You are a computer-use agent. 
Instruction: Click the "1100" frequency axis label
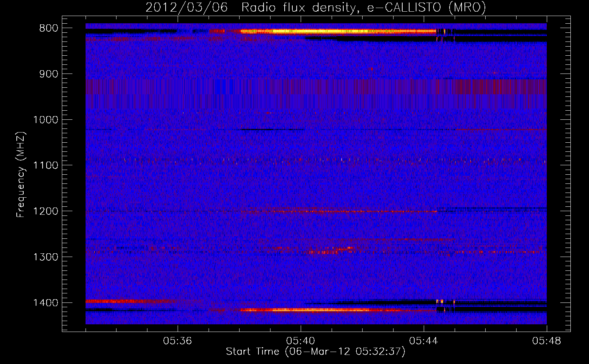[46, 166]
